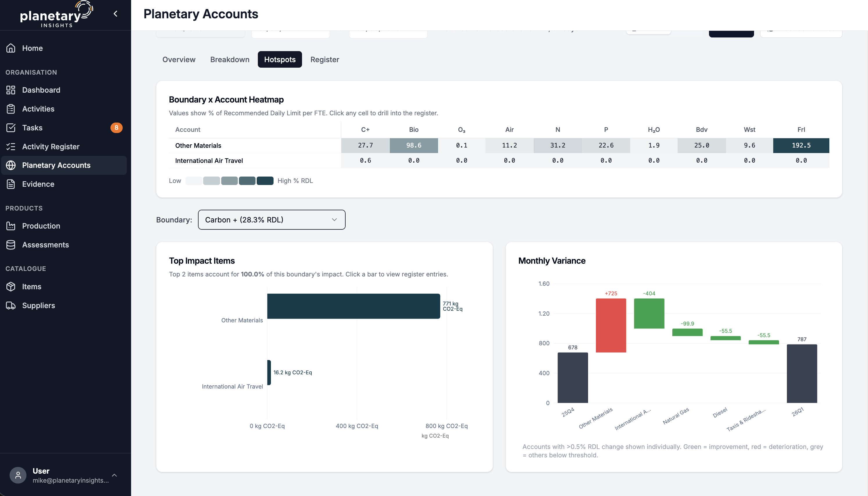Click the green -99.9 Natural Gas bar

(687, 332)
